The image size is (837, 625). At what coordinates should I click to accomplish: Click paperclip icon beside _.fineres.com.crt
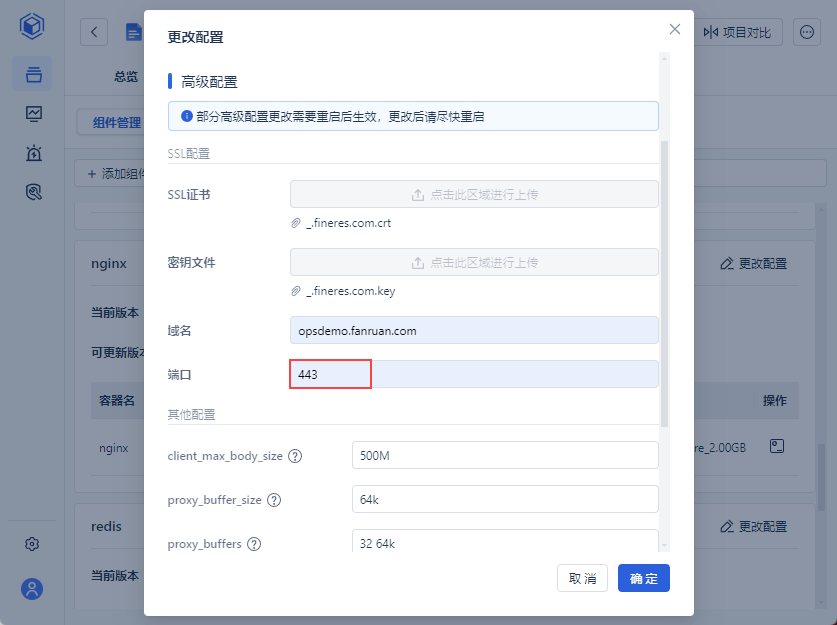[x=296, y=223]
